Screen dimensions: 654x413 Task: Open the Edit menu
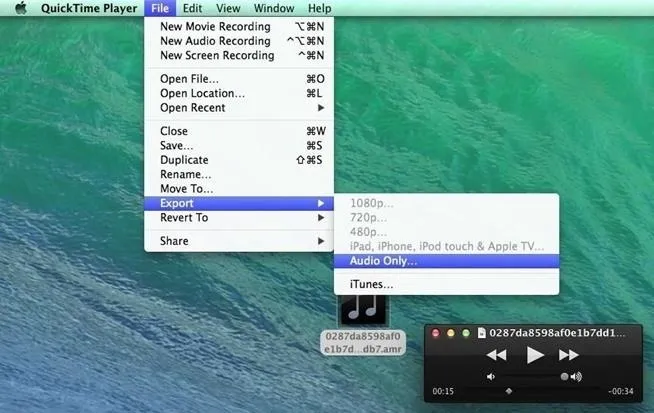[192, 8]
